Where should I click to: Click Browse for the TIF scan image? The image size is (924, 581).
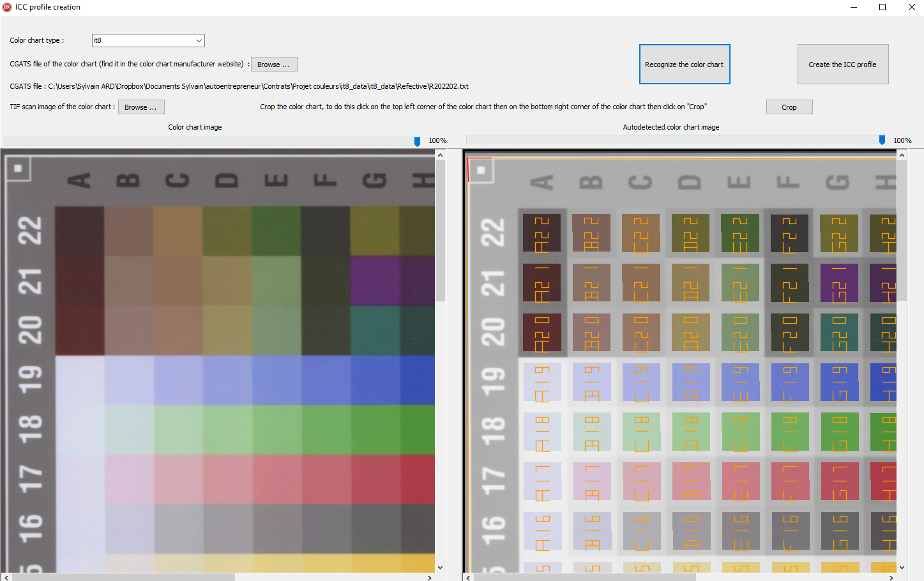coord(141,107)
